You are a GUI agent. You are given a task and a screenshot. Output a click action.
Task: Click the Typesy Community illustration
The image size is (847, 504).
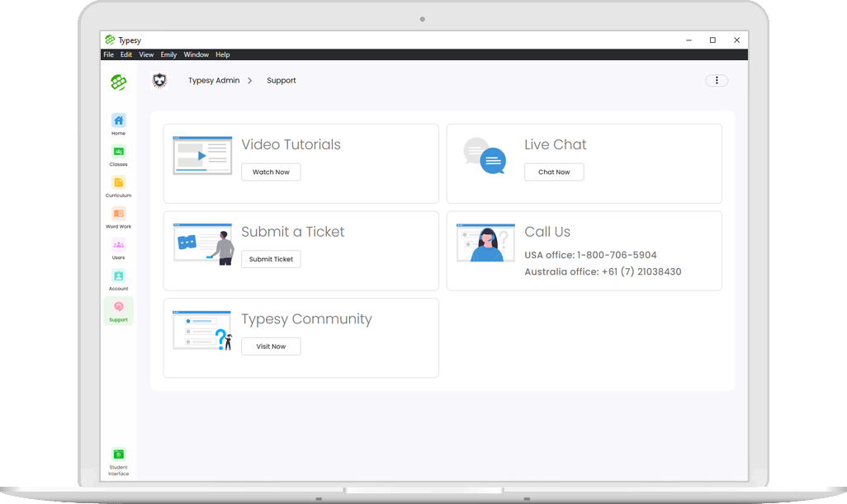pyautogui.click(x=202, y=330)
